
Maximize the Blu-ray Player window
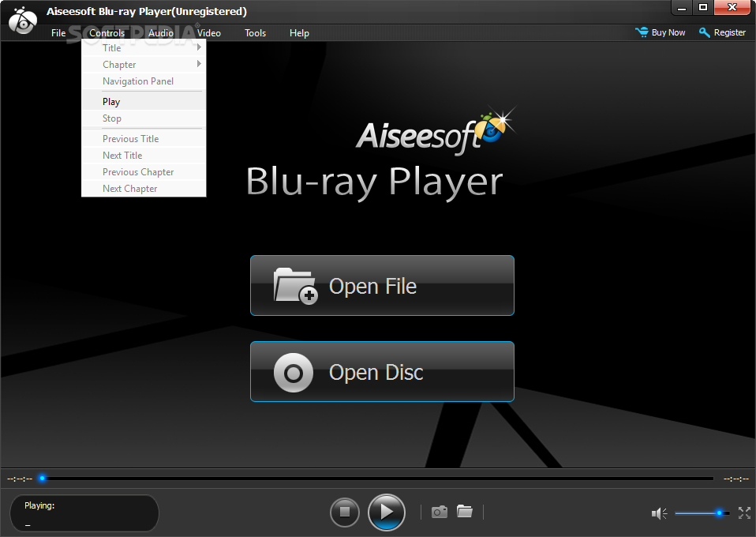click(703, 7)
